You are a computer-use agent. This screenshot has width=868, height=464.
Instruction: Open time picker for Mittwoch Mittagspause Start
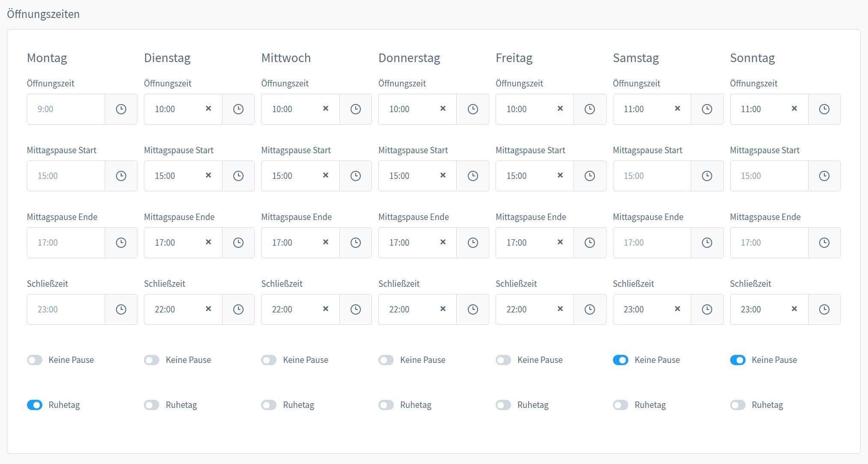tap(356, 176)
